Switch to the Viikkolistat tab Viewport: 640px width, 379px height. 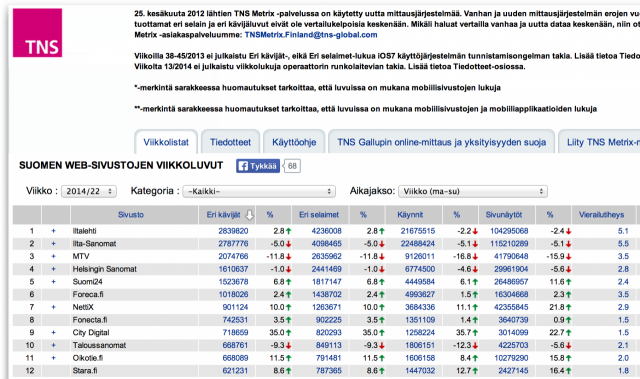(x=166, y=142)
